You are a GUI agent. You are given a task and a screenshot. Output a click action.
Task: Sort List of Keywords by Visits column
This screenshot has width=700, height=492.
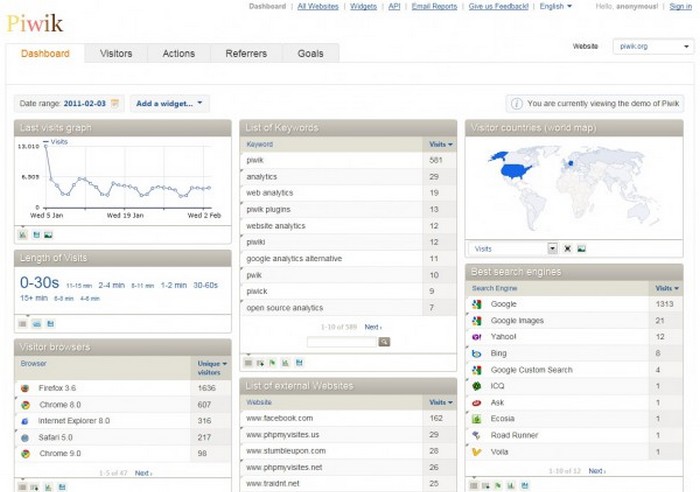click(440, 144)
